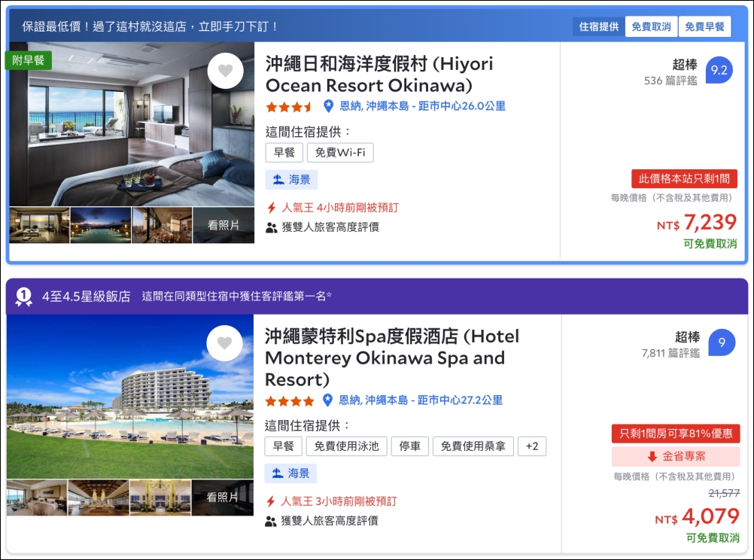754x560 pixels.
Task: Click the 免費使用泳池 amenity tag
Action: point(346,446)
